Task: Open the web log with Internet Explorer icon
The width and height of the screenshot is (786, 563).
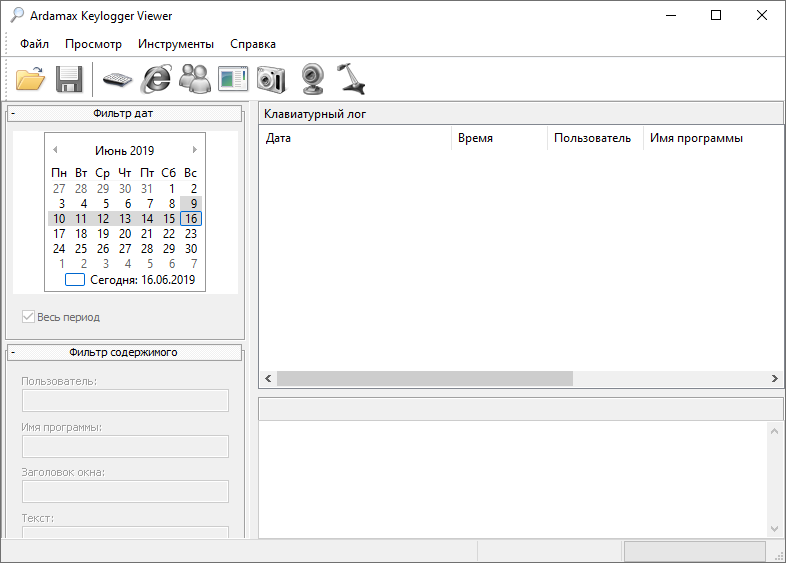Action: 156,78
